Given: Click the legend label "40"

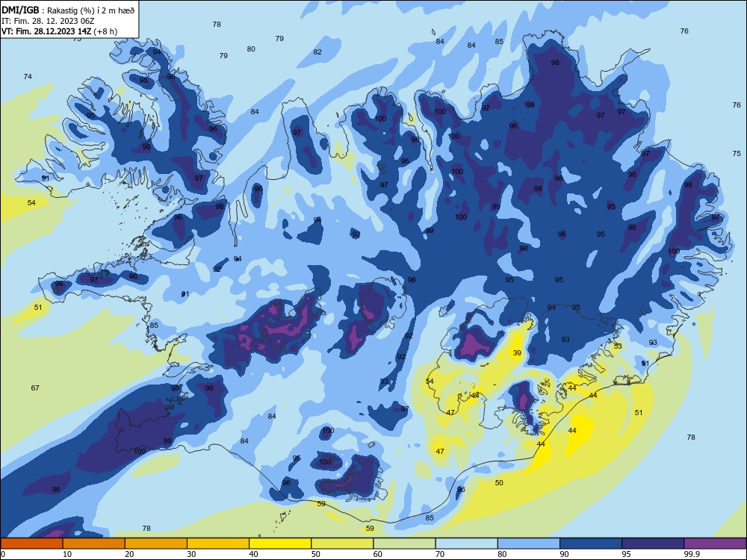Looking at the screenshot, I should (253, 554).
